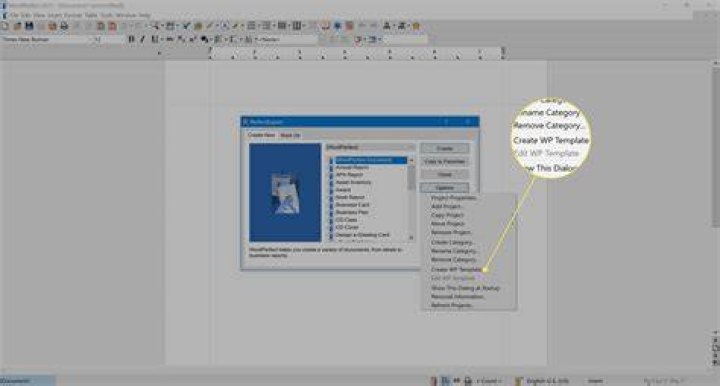Click the Create button in PerfectExpert dialog
This screenshot has height=386, width=720.
click(x=444, y=148)
